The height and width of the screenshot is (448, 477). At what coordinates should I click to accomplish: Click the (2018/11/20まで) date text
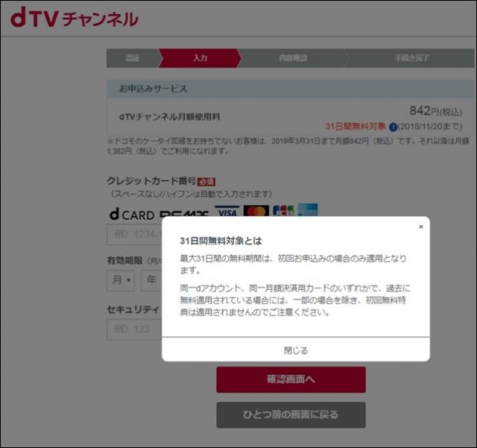coord(430,127)
